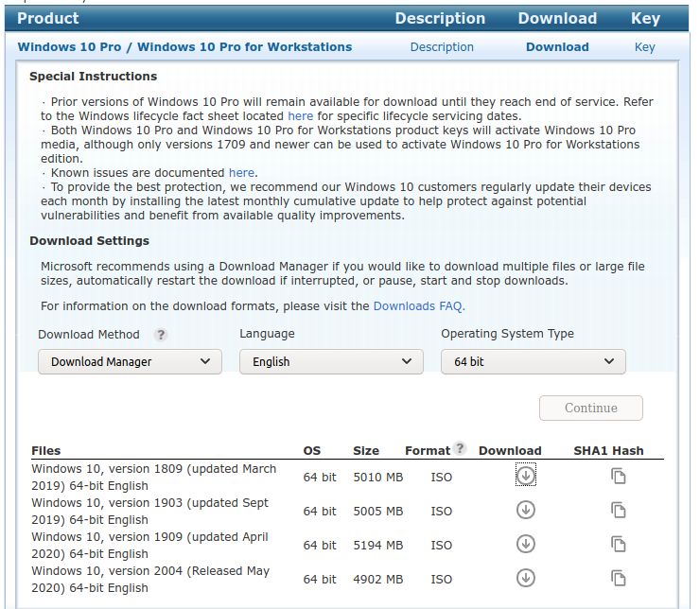Click the file name for version 1903
This screenshot has width=700, height=609.
pos(149,512)
